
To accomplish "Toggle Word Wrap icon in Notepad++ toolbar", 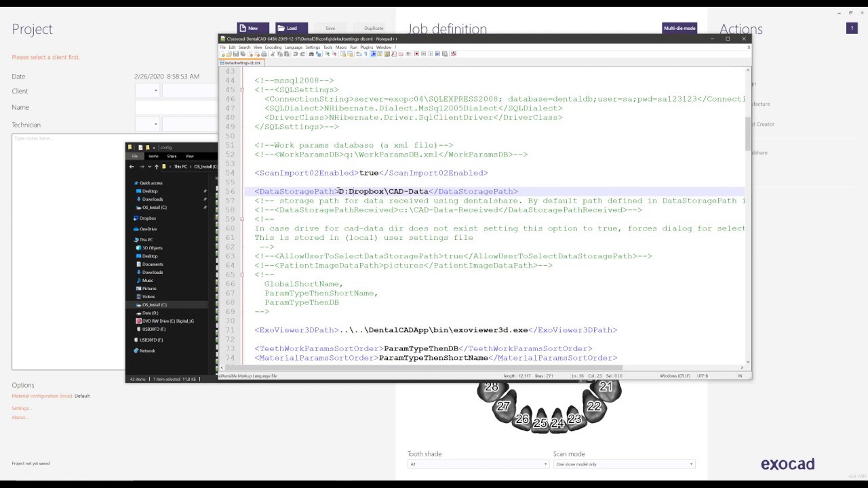I will pyautogui.click(x=359, y=54).
